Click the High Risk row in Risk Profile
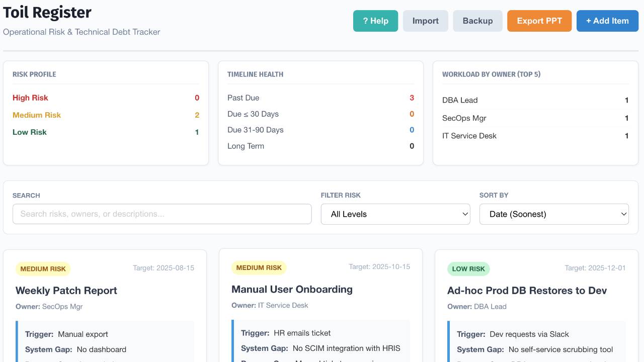The height and width of the screenshot is (362, 644). coord(106,98)
